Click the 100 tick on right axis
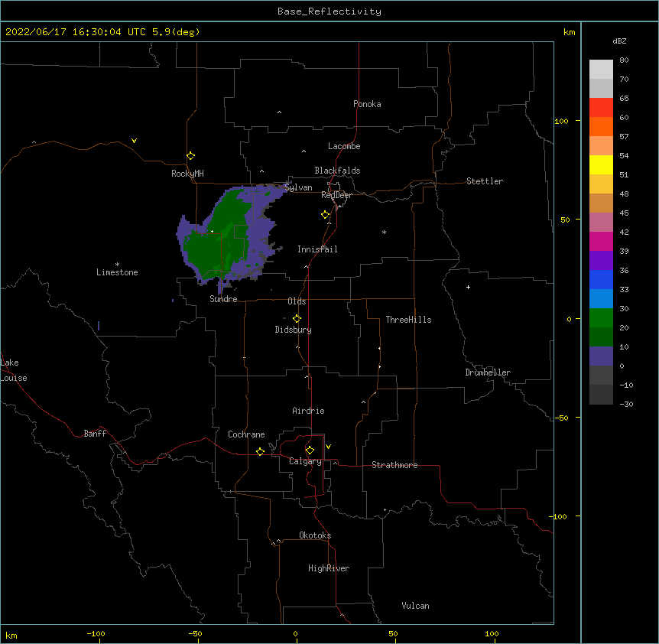The image size is (659, 644). (x=561, y=121)
